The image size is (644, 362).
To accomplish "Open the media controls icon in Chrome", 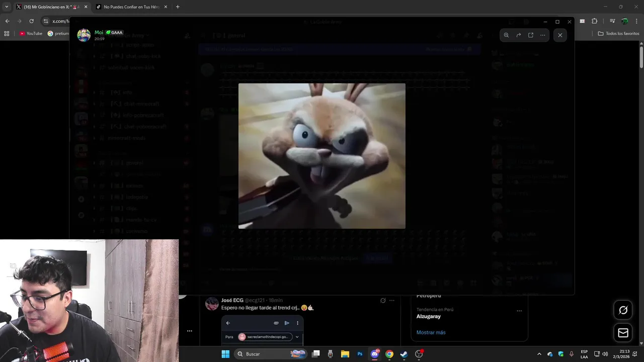I will (612, 21).
